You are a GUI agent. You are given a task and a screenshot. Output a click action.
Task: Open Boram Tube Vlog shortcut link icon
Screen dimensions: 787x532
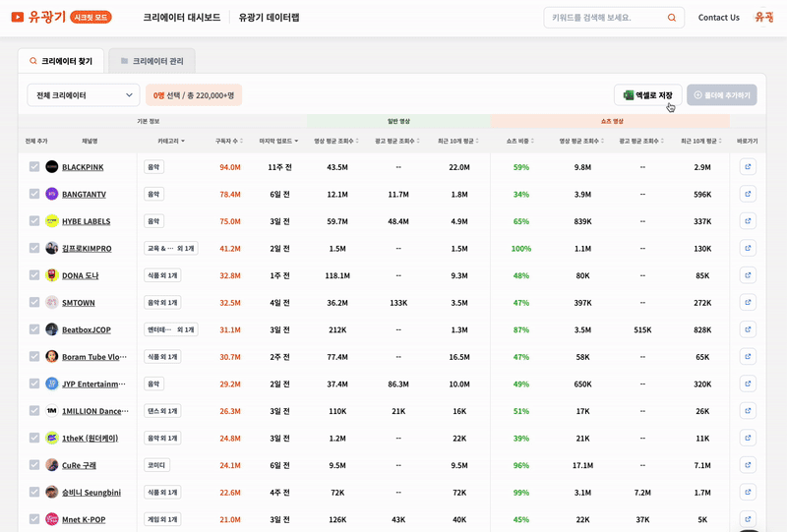pos(748,357)
